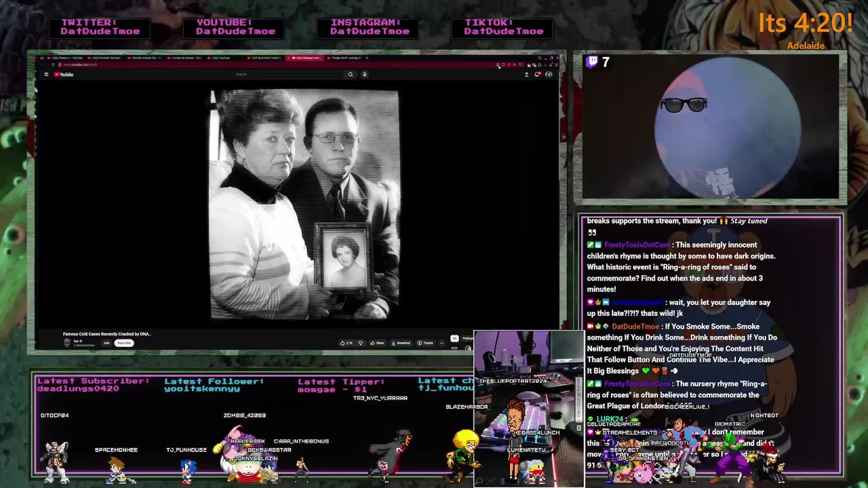Click the sunglasses avatar on webcam panel
Viewport: 868px width, 488px height.
tap(683, 105)
